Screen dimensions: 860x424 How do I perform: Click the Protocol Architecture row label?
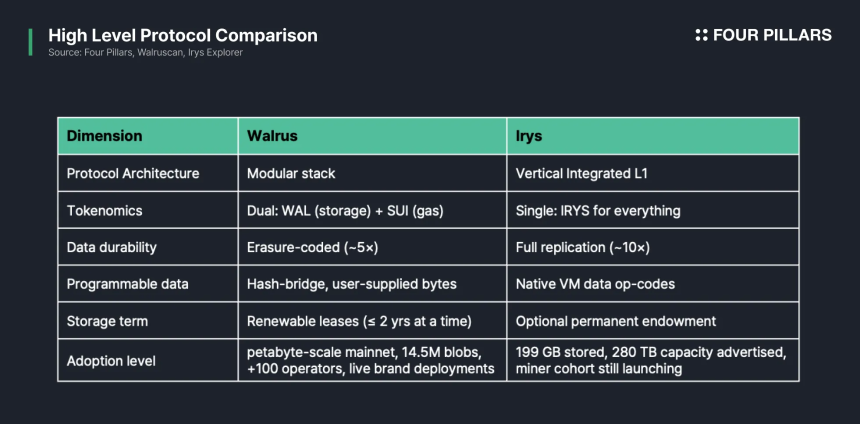click(x=133, y=173)
